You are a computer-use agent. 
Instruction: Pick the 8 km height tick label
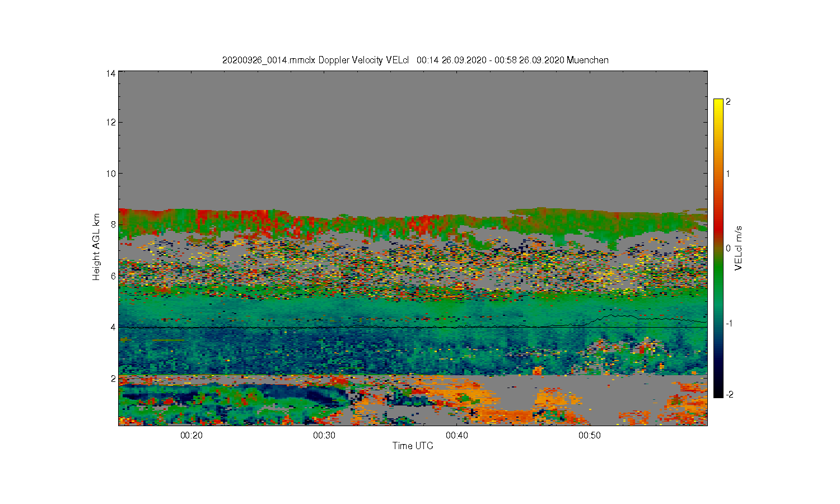(x=113, y=225)
